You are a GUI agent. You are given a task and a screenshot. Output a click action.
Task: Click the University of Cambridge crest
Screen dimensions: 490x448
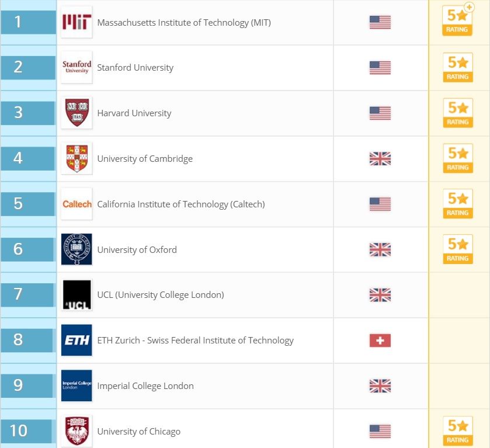tap(77, 158)
